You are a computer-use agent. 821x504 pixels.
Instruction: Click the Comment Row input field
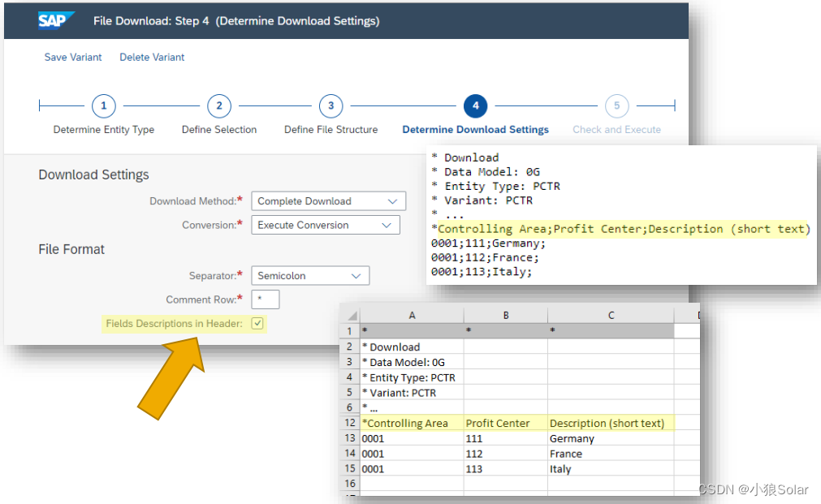click(x=265, y=299)
